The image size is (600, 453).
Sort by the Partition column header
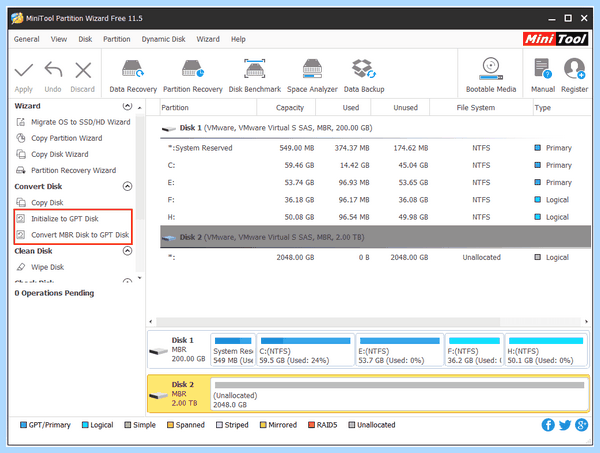click(208, 108)
